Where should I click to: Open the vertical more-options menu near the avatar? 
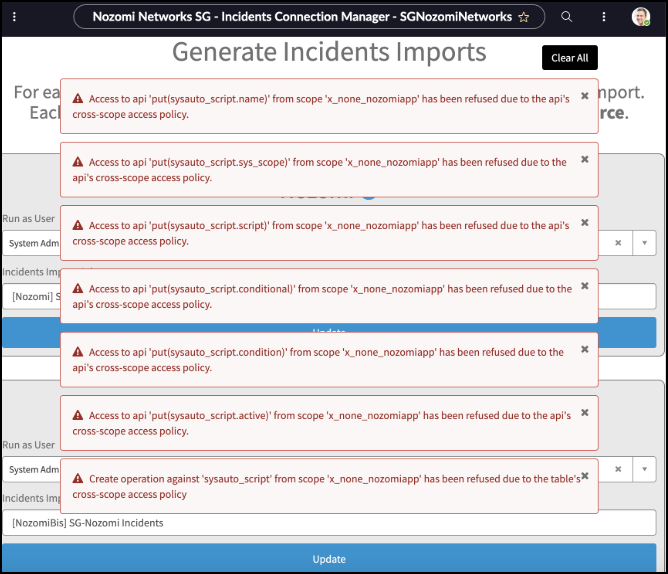[x=603, y=17]
